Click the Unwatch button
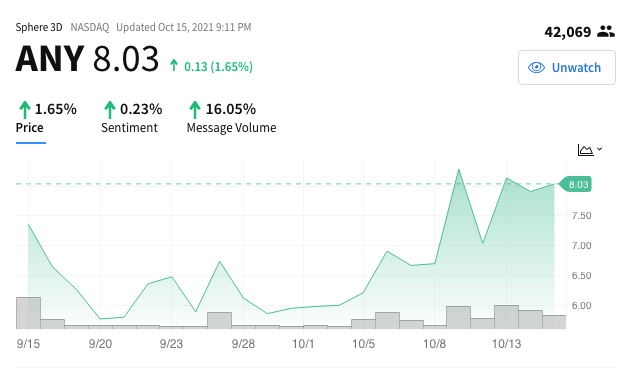Viewport: 631px width, 377px height. coord(567,68)
